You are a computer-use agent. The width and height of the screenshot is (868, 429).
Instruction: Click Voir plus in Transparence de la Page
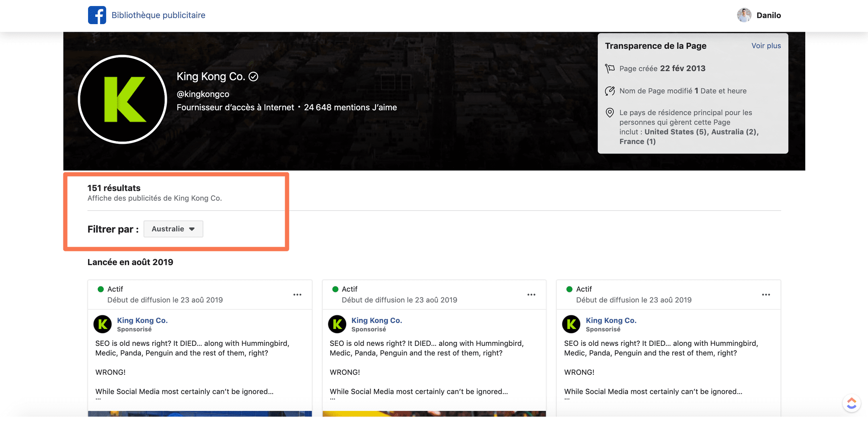pos(766,46)
